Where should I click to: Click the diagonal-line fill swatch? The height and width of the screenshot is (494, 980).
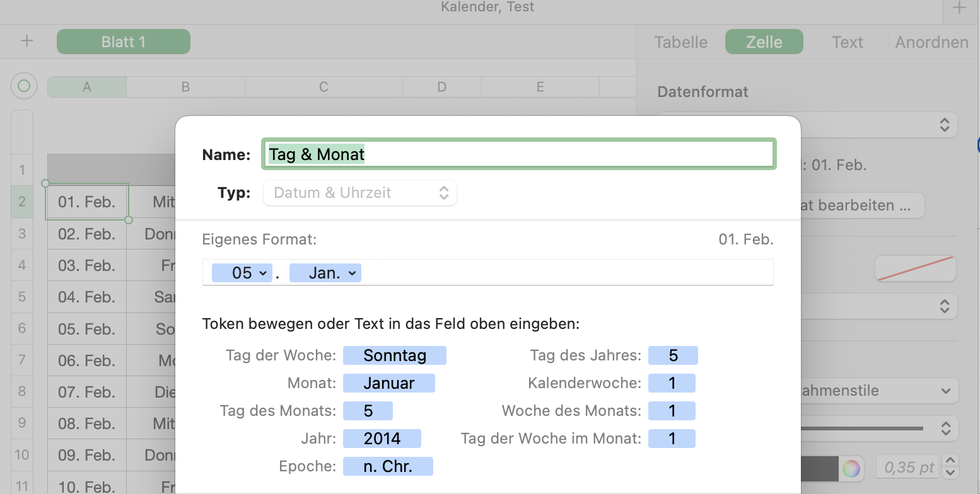click(x=915, y=268)
